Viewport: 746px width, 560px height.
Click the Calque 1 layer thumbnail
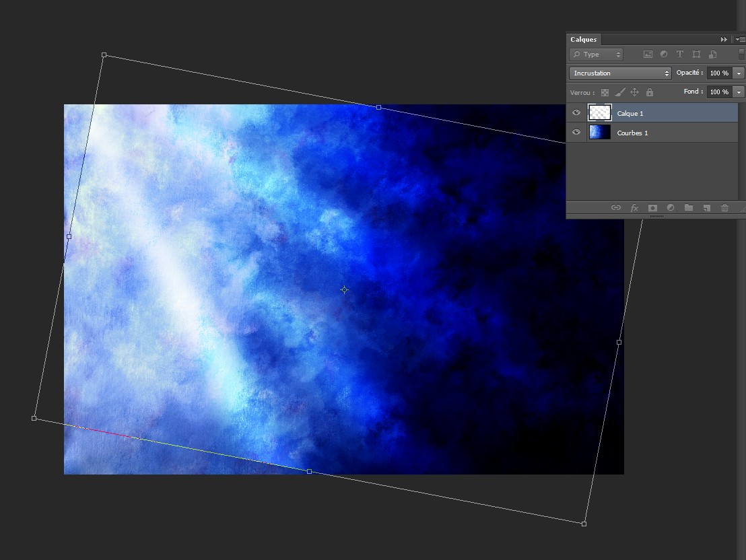599,113
